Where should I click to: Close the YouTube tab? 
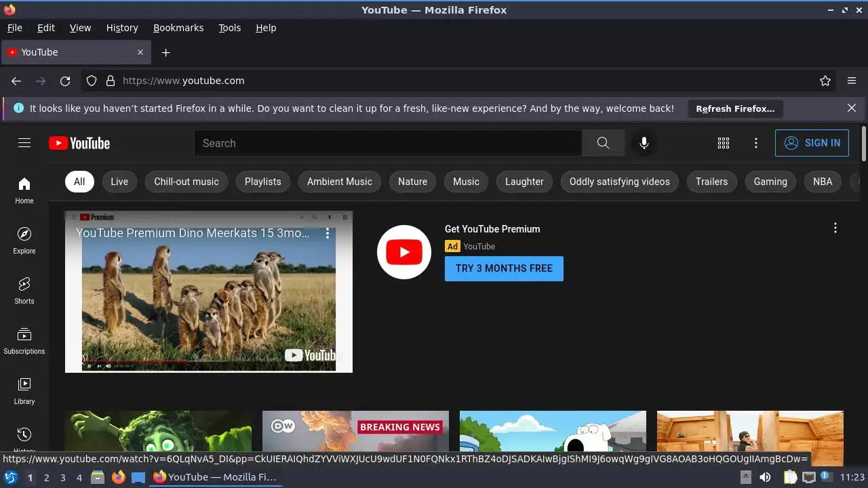(x=140, y=52)
